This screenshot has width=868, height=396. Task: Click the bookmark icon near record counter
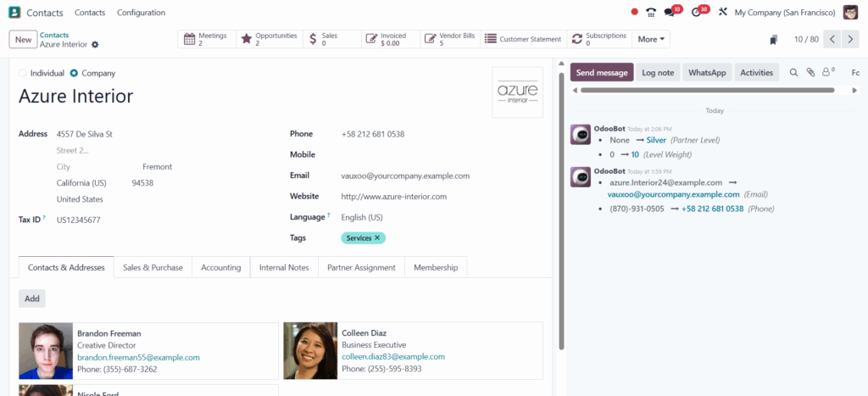(773, 39)
